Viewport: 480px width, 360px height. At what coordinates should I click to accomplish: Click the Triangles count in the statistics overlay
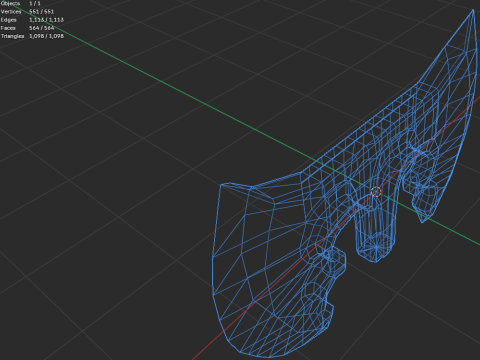32,36
